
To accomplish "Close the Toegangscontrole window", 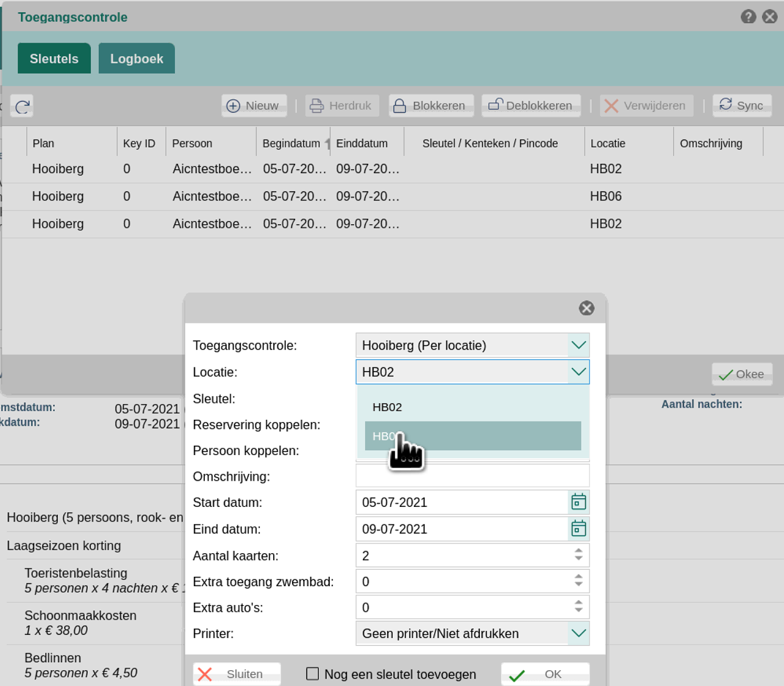I will pos(770,17).
